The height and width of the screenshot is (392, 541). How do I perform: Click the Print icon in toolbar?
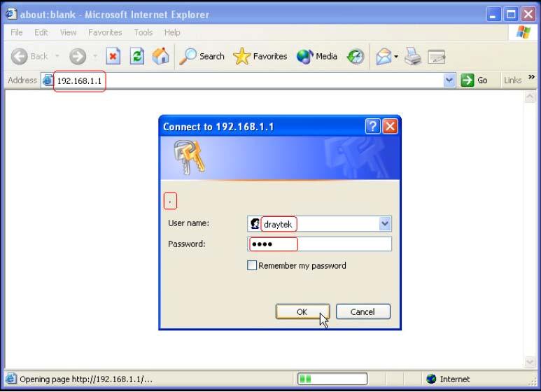[413, 57]
